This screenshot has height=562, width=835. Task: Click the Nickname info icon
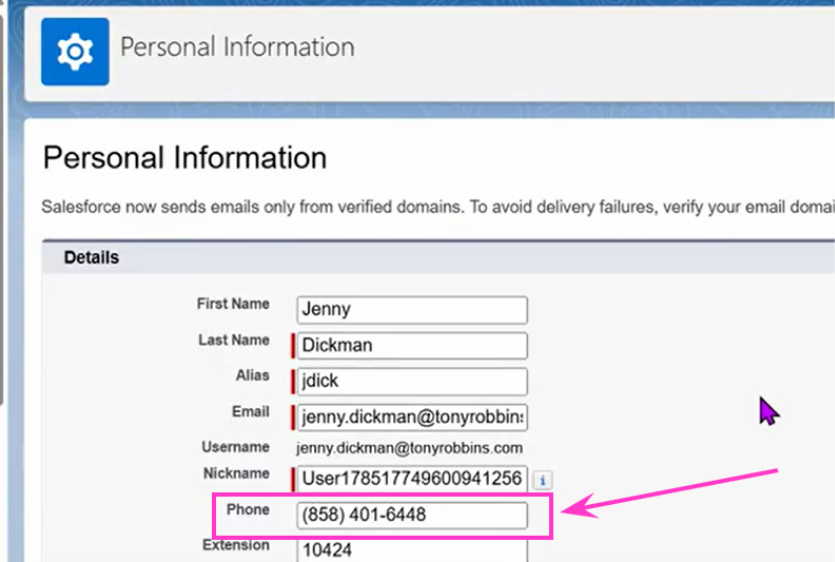tap(543, 480)
